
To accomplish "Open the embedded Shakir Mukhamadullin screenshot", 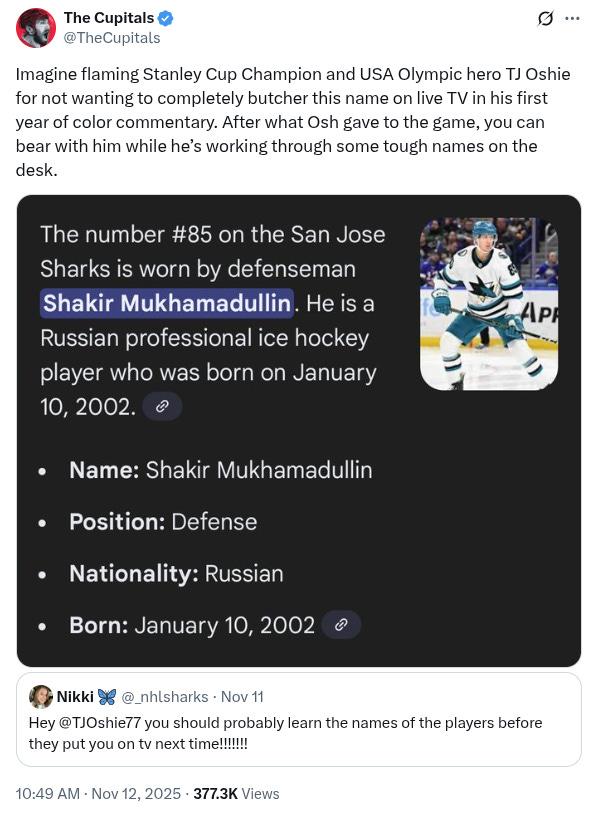I will coord(299,432).
